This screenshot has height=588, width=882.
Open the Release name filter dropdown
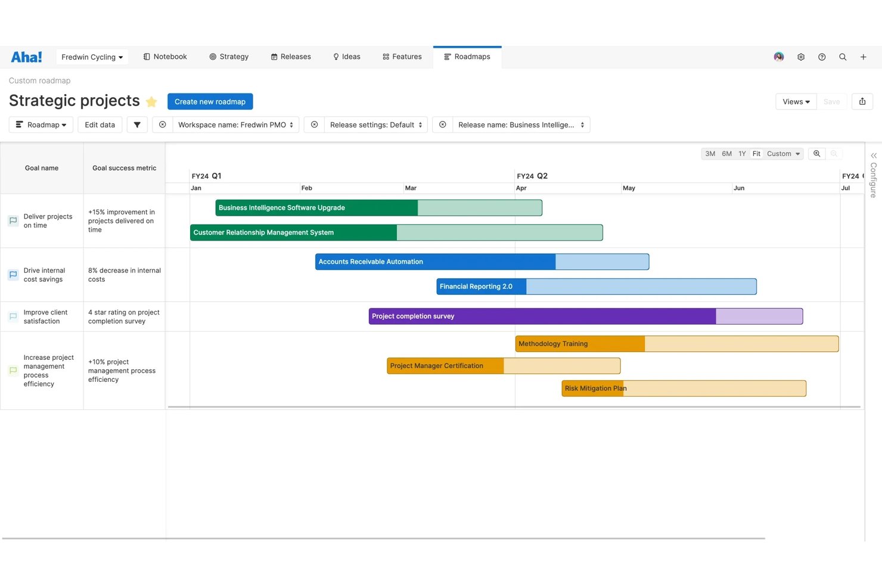[x=521, y=125]
